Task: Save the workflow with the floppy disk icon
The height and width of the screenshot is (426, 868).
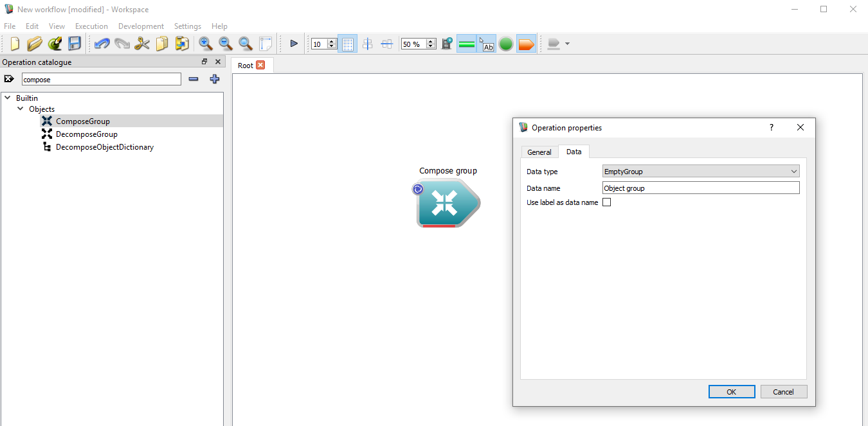Action: pos(75,44)
